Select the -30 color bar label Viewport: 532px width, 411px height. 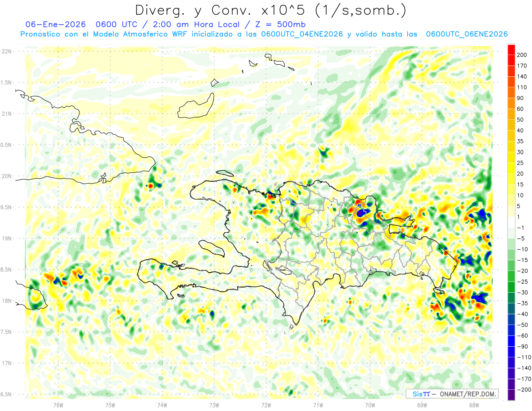[522, 292]
